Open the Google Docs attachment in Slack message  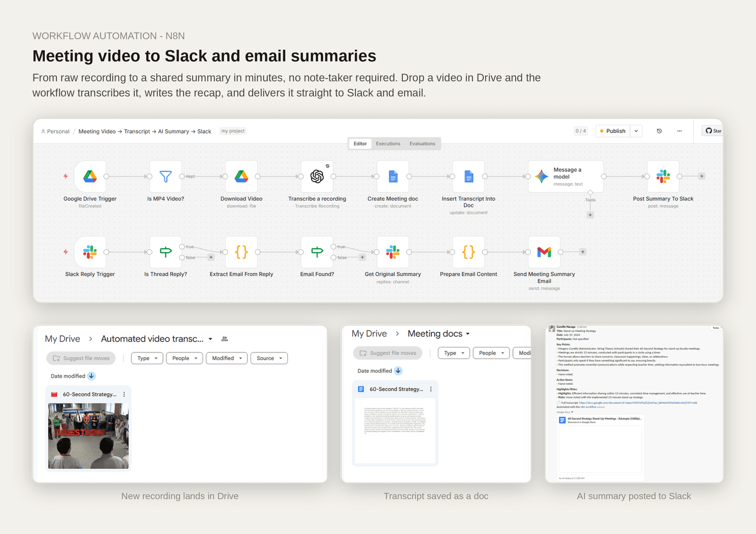(600, 448)
